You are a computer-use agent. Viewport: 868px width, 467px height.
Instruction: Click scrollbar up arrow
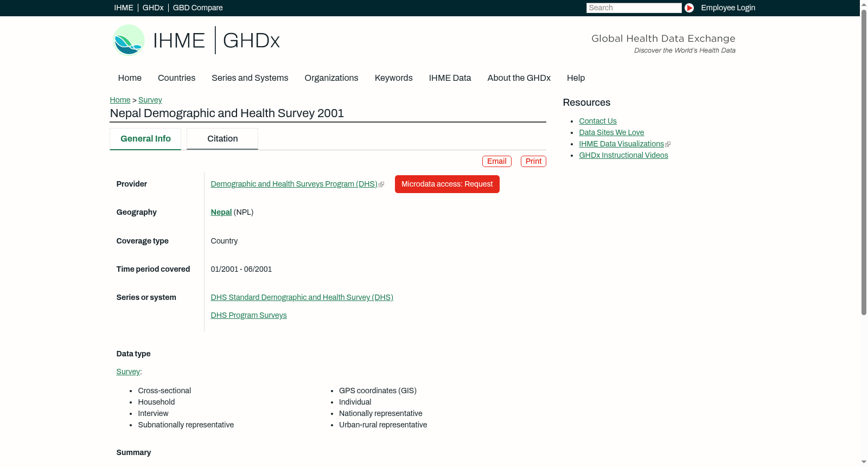(x=864, y=4)
